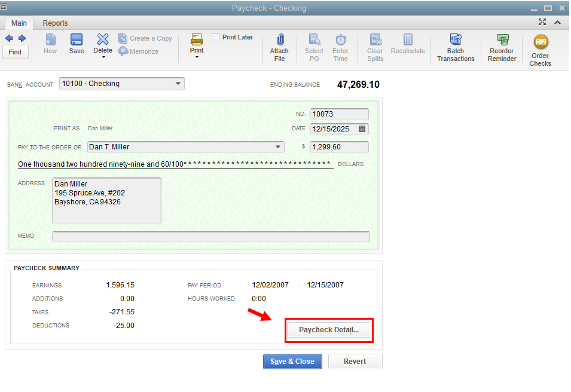Click the Print As name Dan Miller
Screen dimensions: 571x392
pos(100,128)
